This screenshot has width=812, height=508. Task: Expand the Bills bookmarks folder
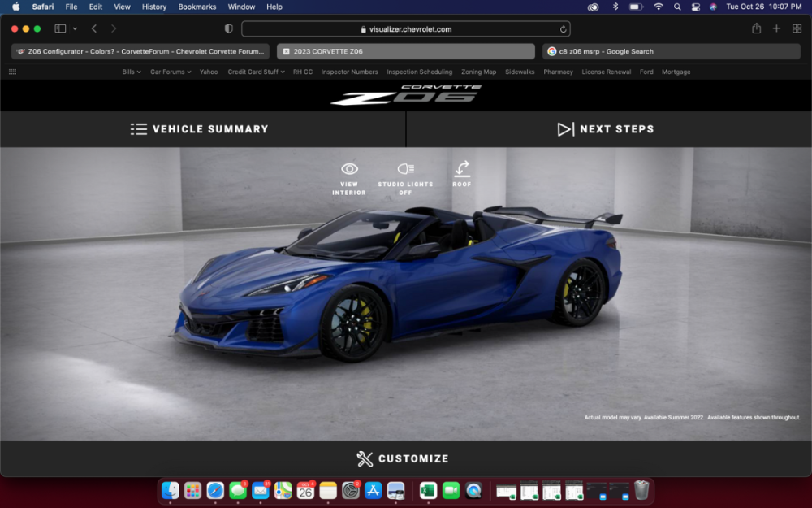132,72
